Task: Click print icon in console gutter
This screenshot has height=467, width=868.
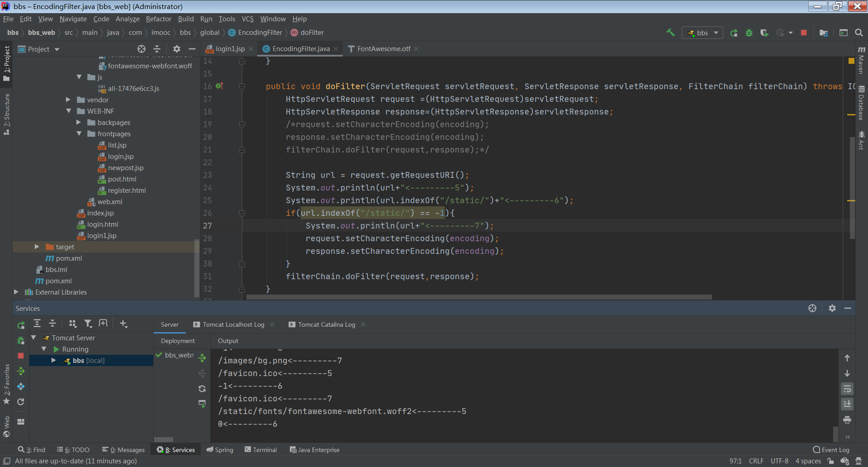Action: [847, 420]
